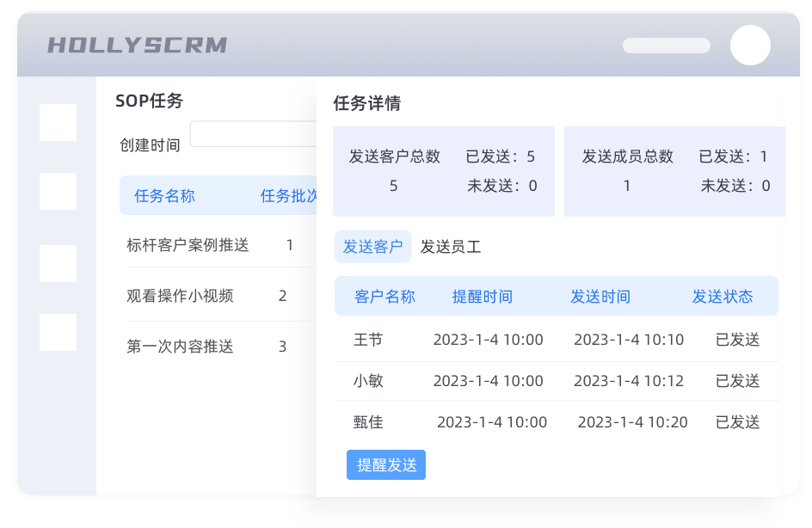Image resolution: width=812 pixels, height=528 pixels.
Task: Open the 第一次内容推送 task row
Action: tap(180, 347)
